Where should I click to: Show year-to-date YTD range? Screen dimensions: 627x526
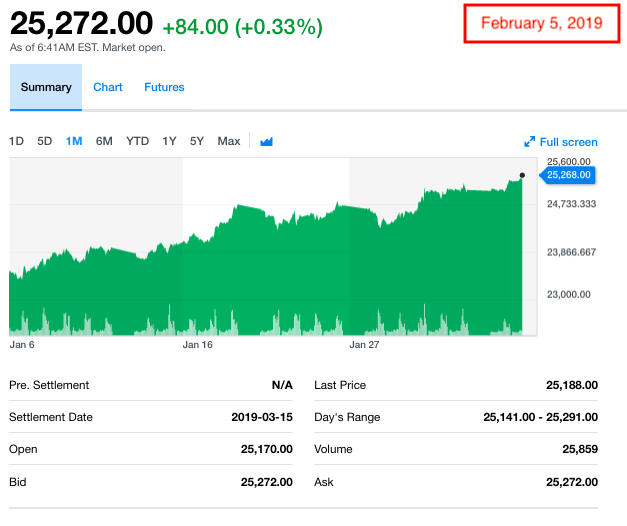(x=138, y=141)
